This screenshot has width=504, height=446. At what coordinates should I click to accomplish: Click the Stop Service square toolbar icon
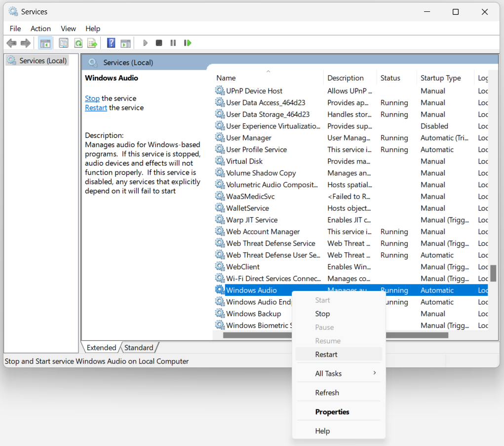click(x=159, y=43)
